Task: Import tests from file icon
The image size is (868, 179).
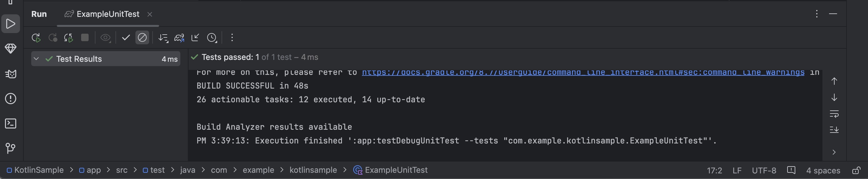Action: coord(195,37)
